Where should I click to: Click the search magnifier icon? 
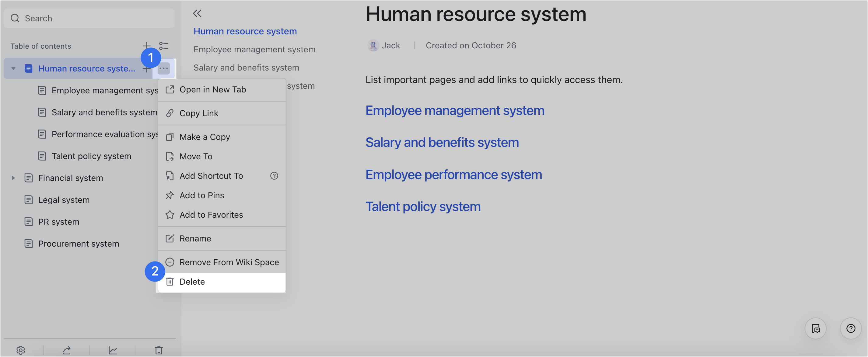point(15,18)
